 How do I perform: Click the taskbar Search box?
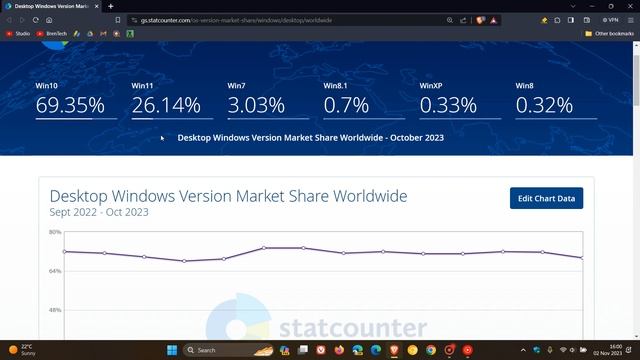point(229,350)
